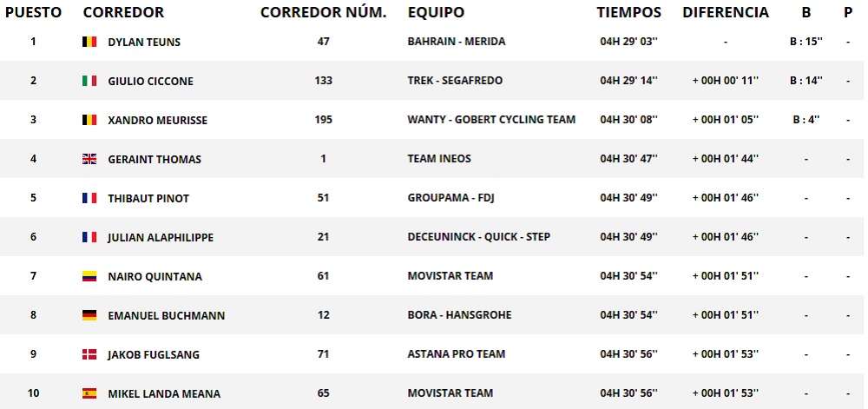Click the British flag beside Geraint Thomas
The height and width of the screenshot is (409, 868).
[x=89, y=159]
